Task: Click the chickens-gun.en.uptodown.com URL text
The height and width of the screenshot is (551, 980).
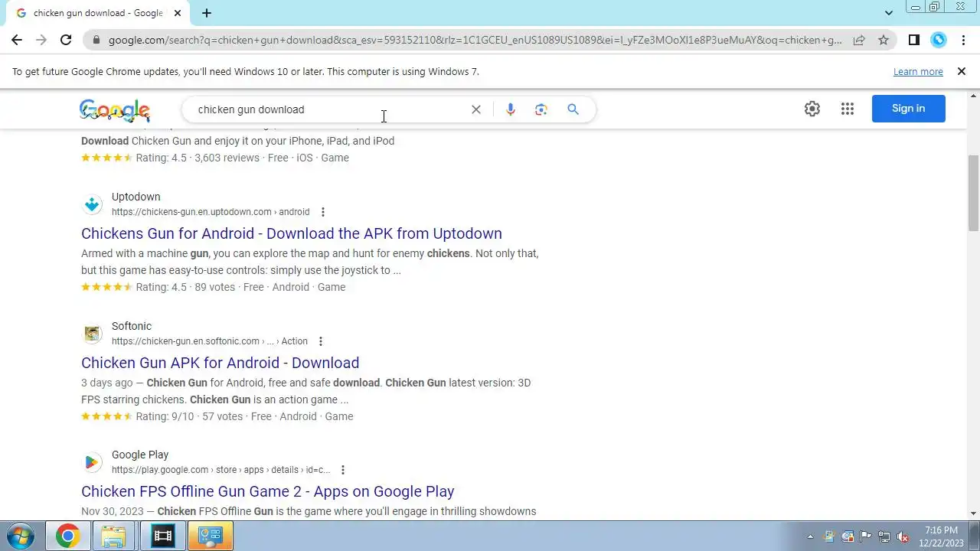Action: tap(211, 212)
